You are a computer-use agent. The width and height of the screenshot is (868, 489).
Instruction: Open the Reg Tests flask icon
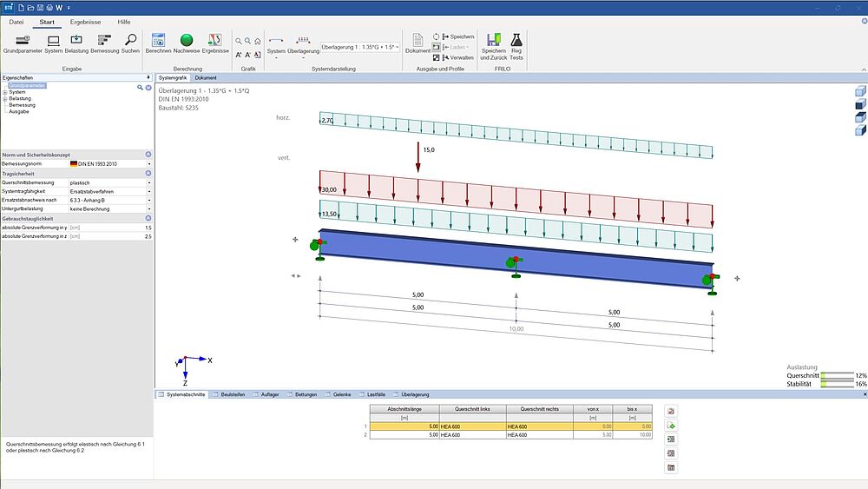point(516,41)
